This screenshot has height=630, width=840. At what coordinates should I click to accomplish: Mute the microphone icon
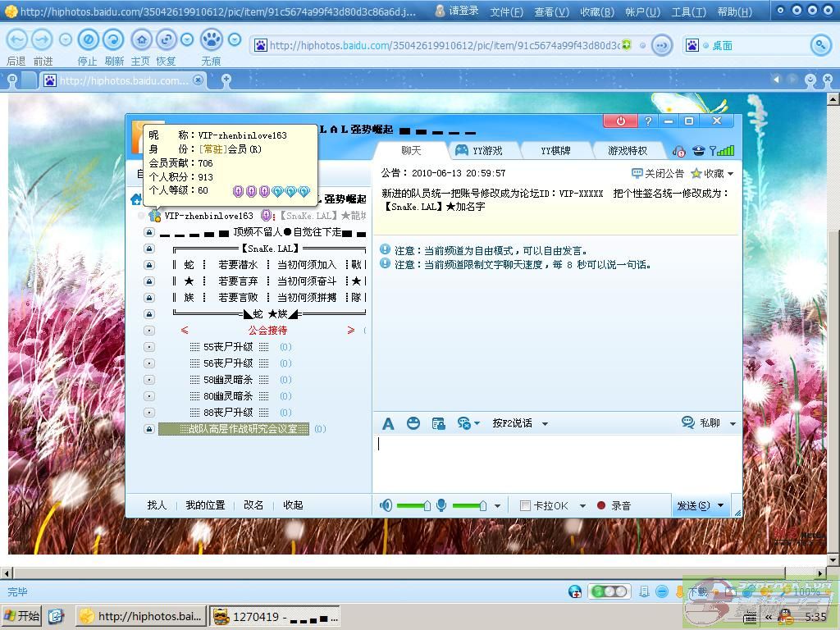(x=441, y=505)
